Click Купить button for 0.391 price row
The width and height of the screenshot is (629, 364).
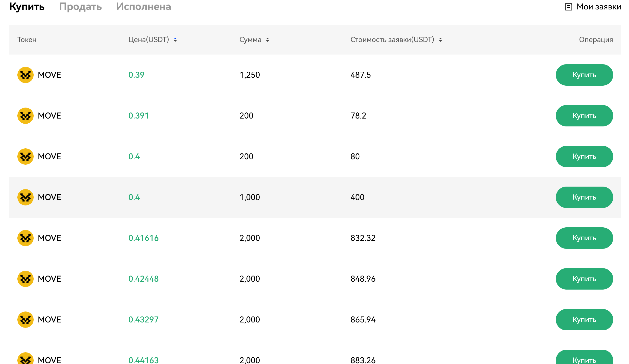tap(584, 116)
